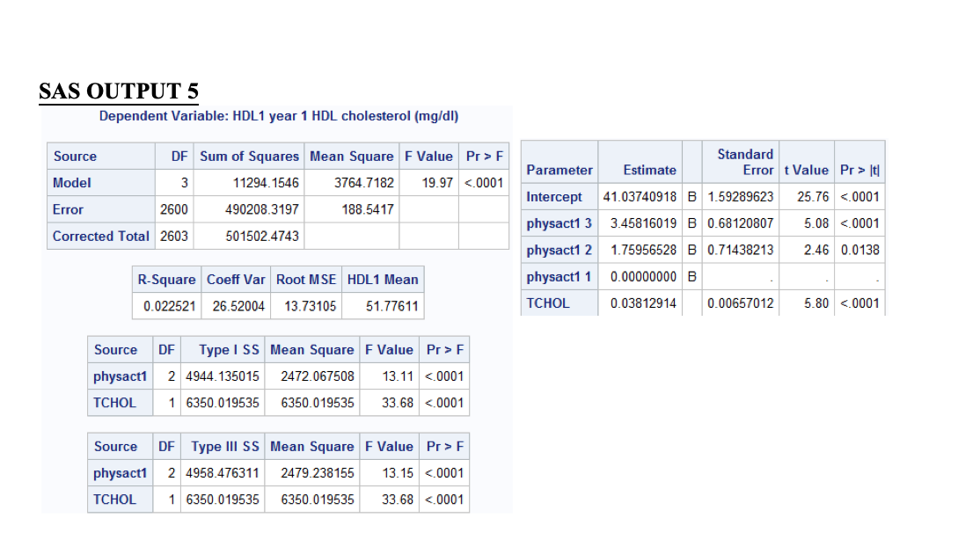Click the physact1 3 parameter row
The width and height of the screenshot is (980, 547).
click(x=559, y=222)
